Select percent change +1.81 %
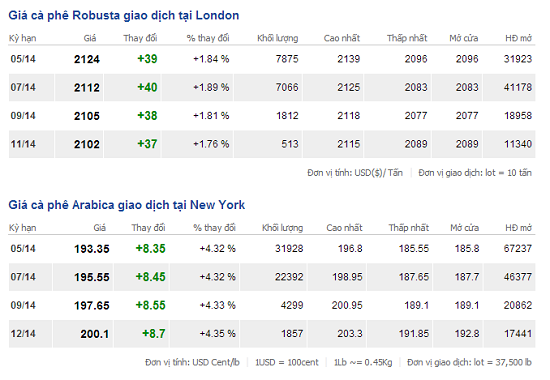The image size is (550, 380). 211,116
